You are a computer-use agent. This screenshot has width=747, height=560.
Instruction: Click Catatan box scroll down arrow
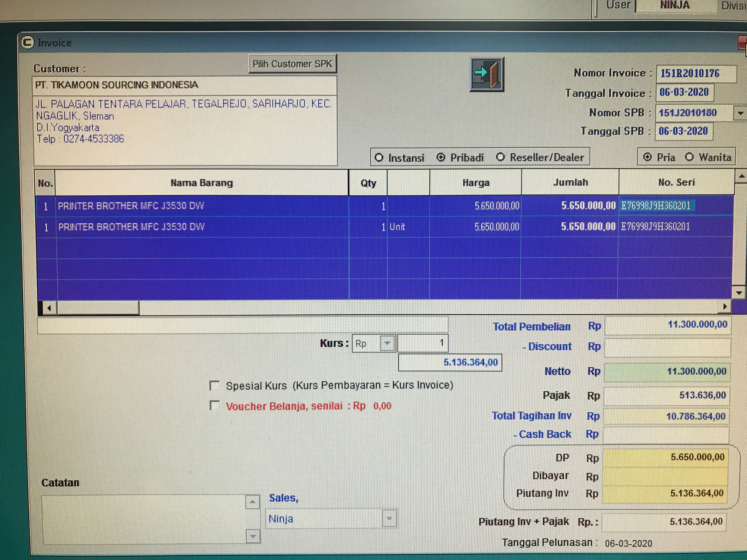point(253,536)
